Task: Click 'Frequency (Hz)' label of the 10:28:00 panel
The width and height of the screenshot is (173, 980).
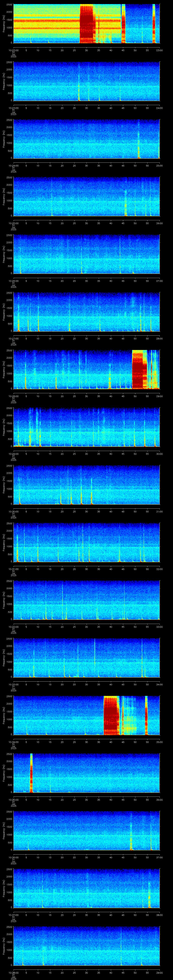Action: click(x=4, y=369)
